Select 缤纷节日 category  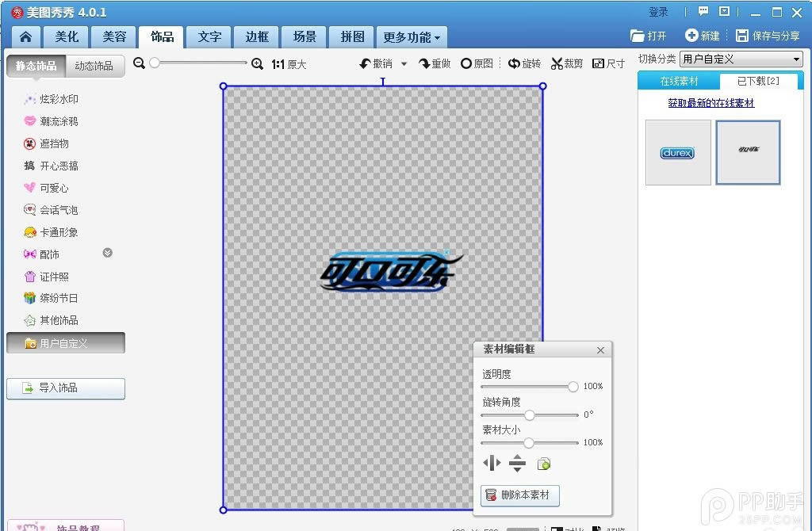pyautogui.click(x=52, y=298)
